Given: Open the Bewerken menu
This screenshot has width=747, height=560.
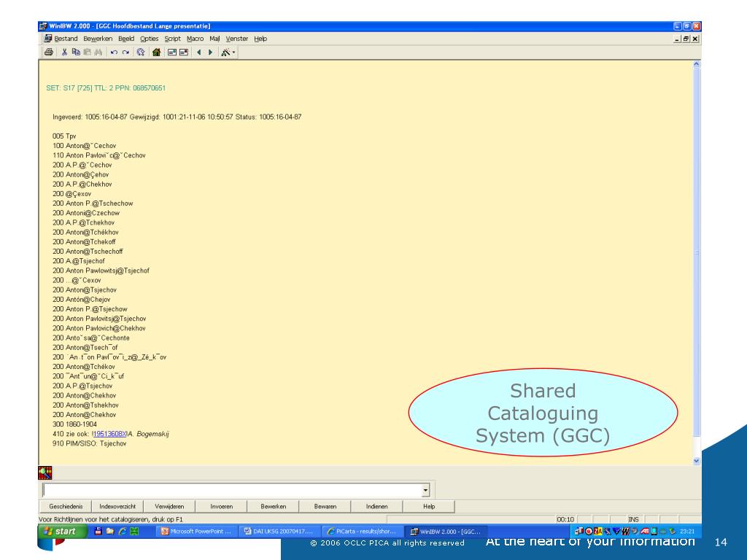Looking at the screenshot, I should (x=98, y=39).
